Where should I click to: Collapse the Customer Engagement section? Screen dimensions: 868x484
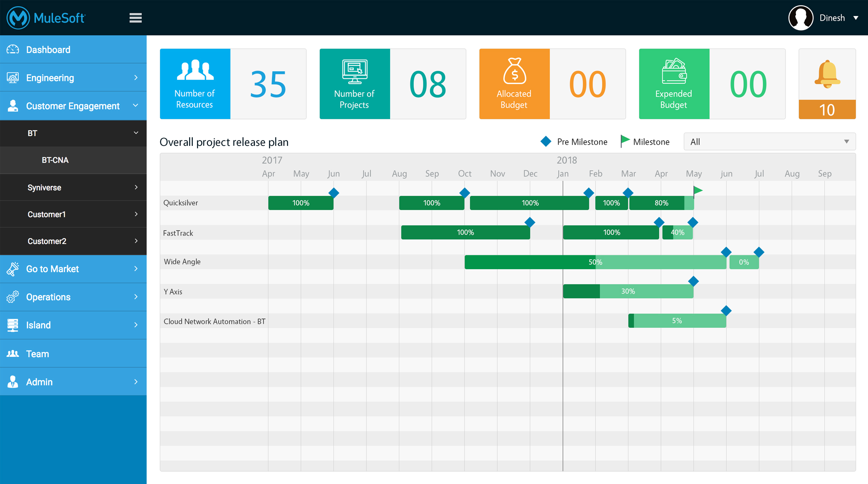73,106
